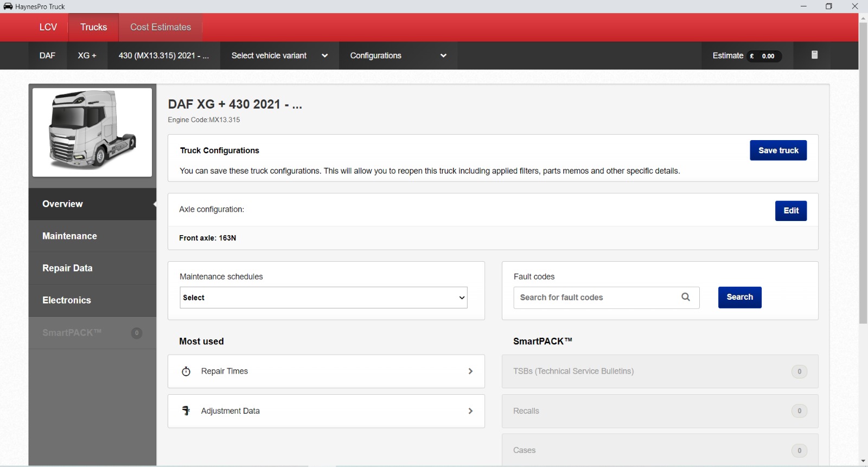Screen dimensions: 868x467
Task: Close the HaynesPro Truck window
Action: (855, 7)
